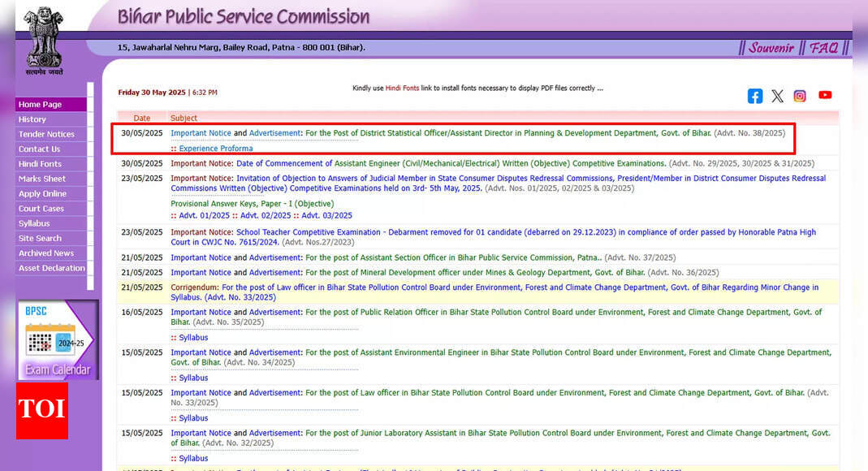Open the X (Twitter) icon

coord(777,96)
